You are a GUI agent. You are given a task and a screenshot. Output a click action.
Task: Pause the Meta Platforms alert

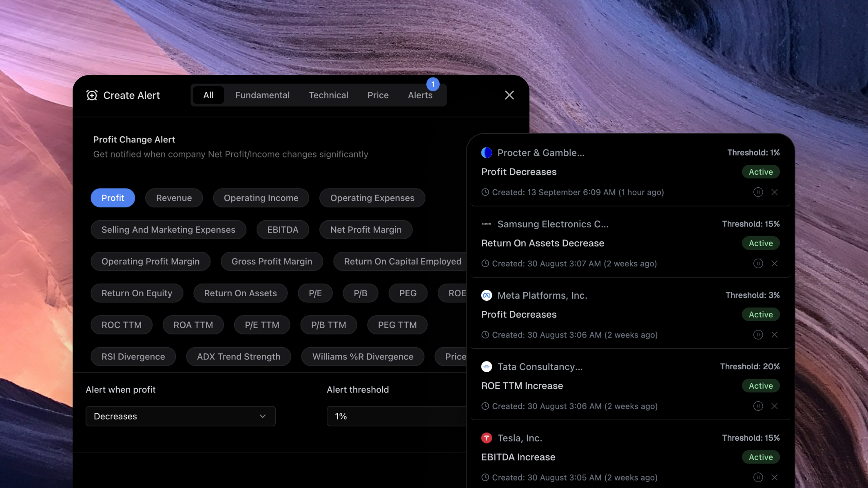click(x=758, y=335)
